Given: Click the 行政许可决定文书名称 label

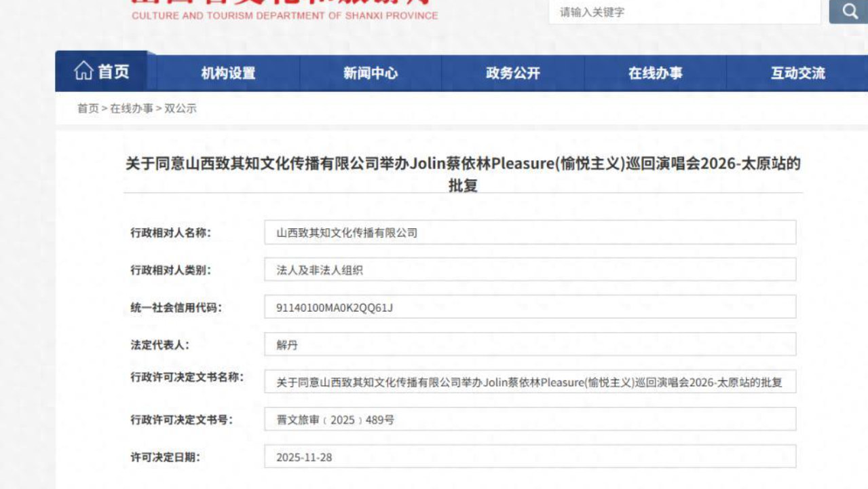Looking at the screenshot, I should [x=187, y=377].
